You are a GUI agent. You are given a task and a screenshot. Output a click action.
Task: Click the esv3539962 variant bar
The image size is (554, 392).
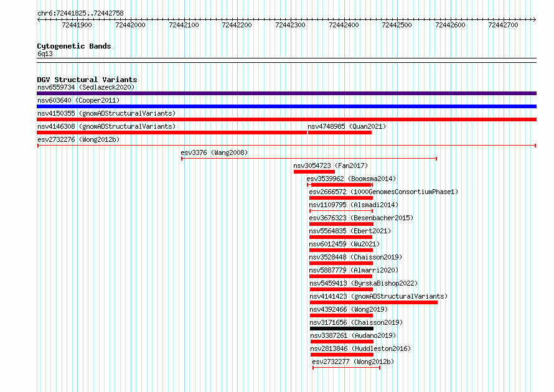pos(340,185)
